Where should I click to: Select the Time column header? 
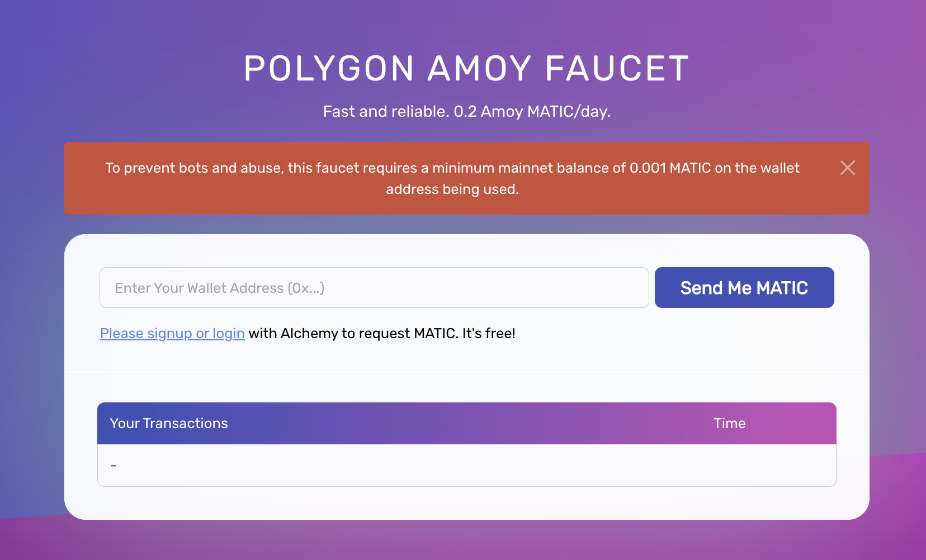[x=729, y=423]
